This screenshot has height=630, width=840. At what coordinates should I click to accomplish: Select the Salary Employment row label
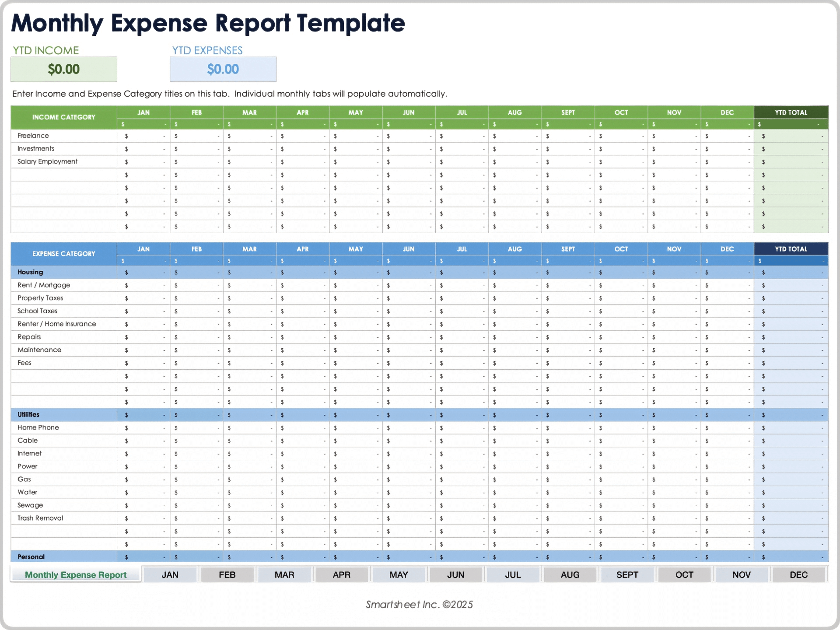(64, 161)
